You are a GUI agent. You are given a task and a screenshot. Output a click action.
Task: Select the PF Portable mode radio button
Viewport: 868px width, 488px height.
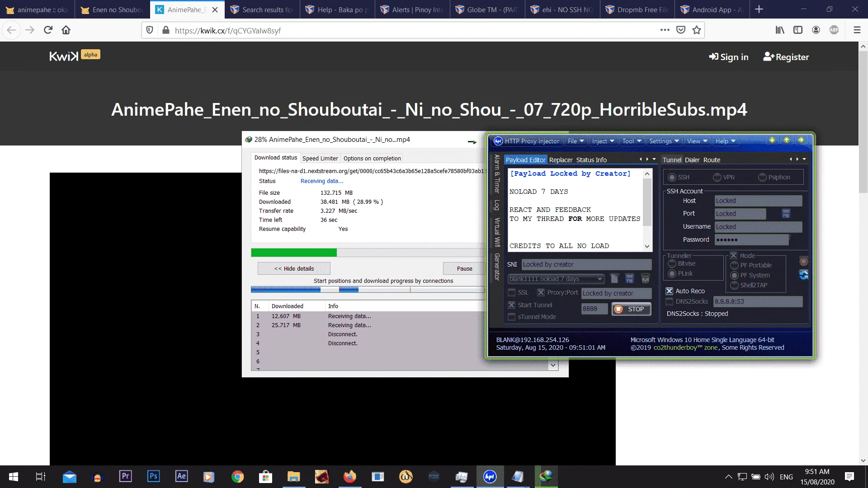tap(734, 265)
